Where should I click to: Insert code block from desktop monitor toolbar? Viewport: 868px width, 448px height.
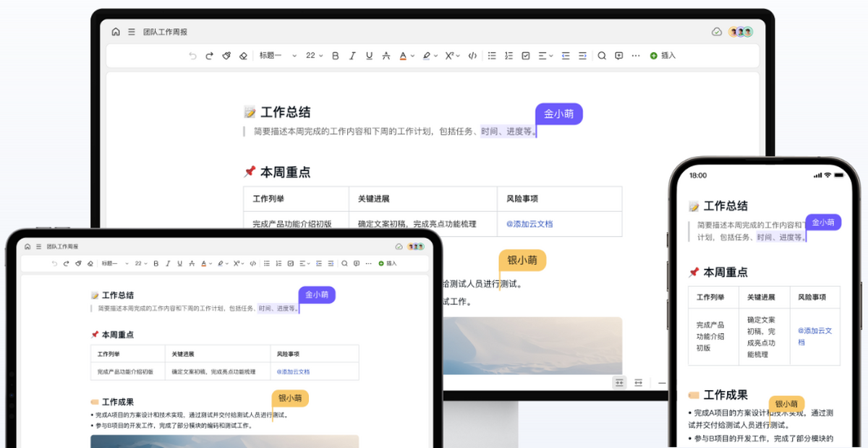(472, 56)
